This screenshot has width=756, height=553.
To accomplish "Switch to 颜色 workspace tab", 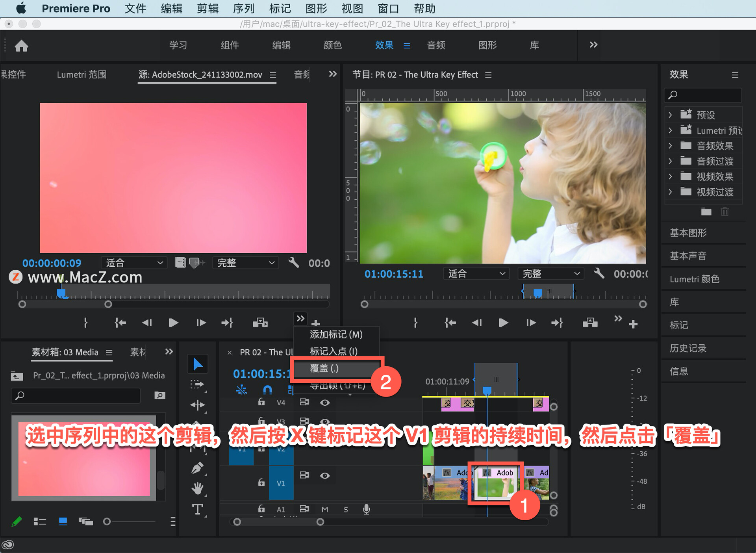I will click(x=332, y=45).
